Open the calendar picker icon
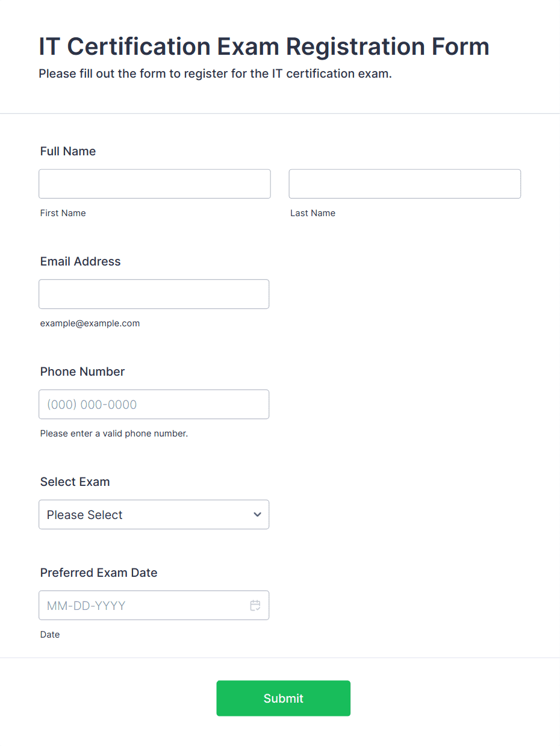The height and width of the screenshot is (746, 560). [255, 606]
